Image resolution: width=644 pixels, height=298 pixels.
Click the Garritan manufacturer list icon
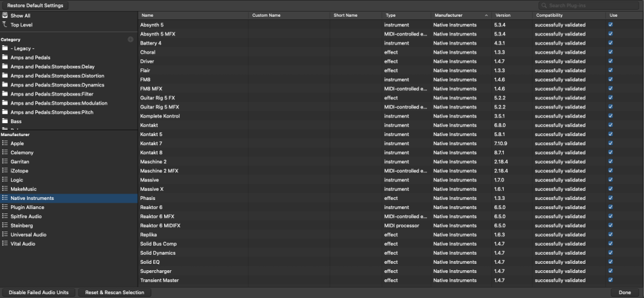(x=5, y=161)
